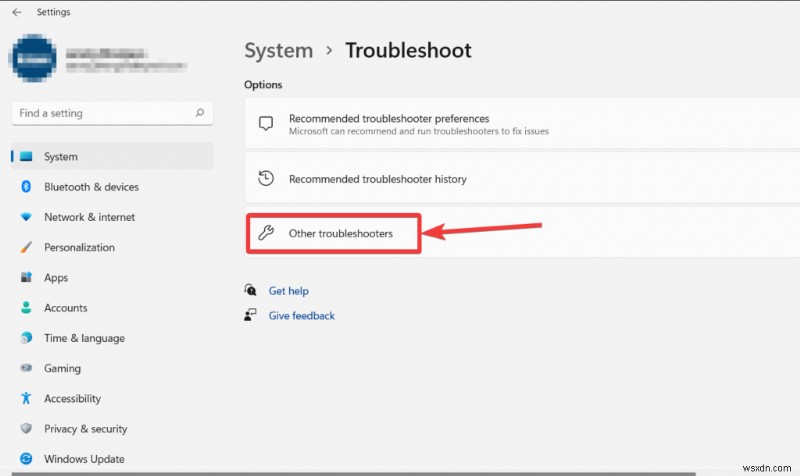800x476 pixels.
Task: Open the Give feedback link
Action: point(302,316)
